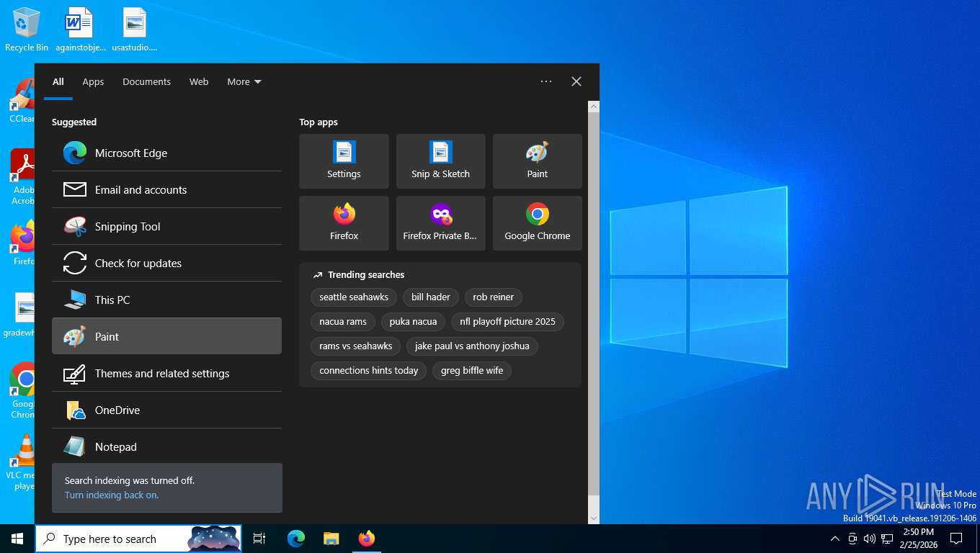Open the search options ellipsis menu
Screen dimensions: 980x553
point(546,81)
